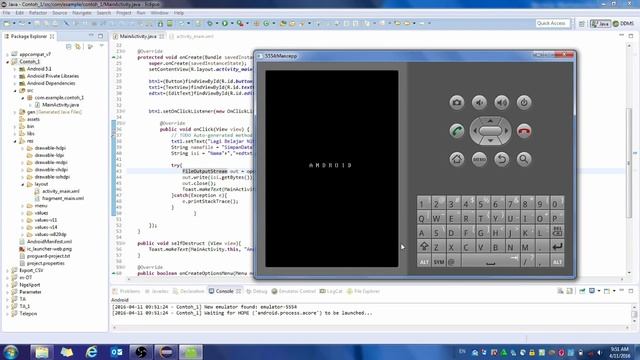Select MainActivity.java in Package Explorer
Image resolution: width=640 pixels, height=360 pixels.
pyautogui.click(x=60, y=105)
